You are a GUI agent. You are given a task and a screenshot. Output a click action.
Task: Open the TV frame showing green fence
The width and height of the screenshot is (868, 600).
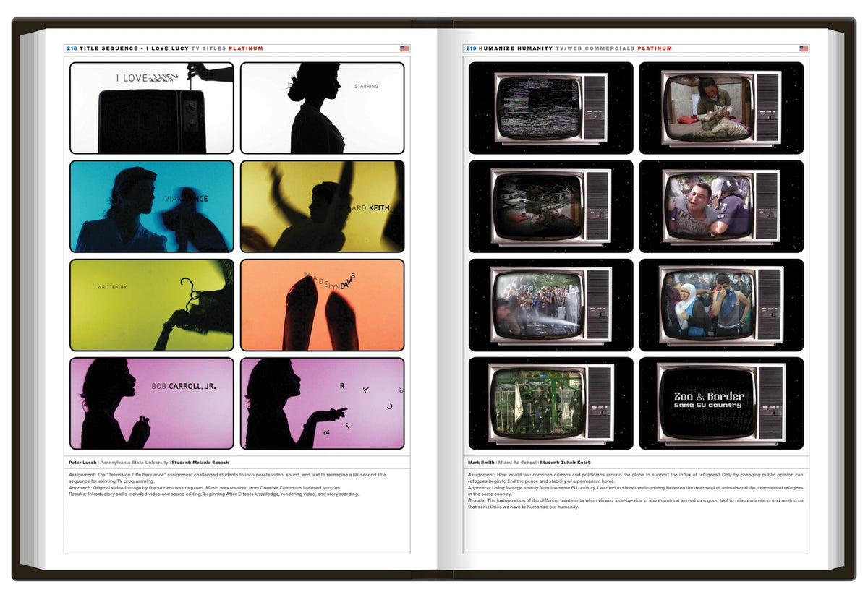pyautogui.click(x=551, y=403)
